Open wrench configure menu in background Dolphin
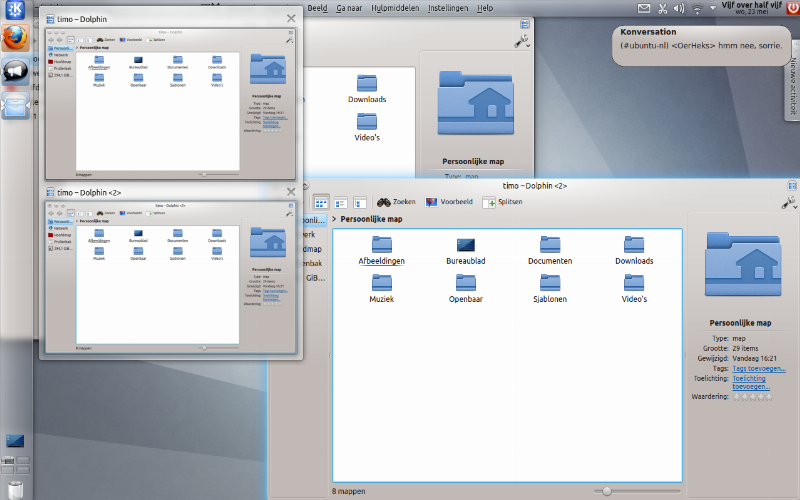Image resolution: width=800 pixels, height=500 pixels. point(522,41)
